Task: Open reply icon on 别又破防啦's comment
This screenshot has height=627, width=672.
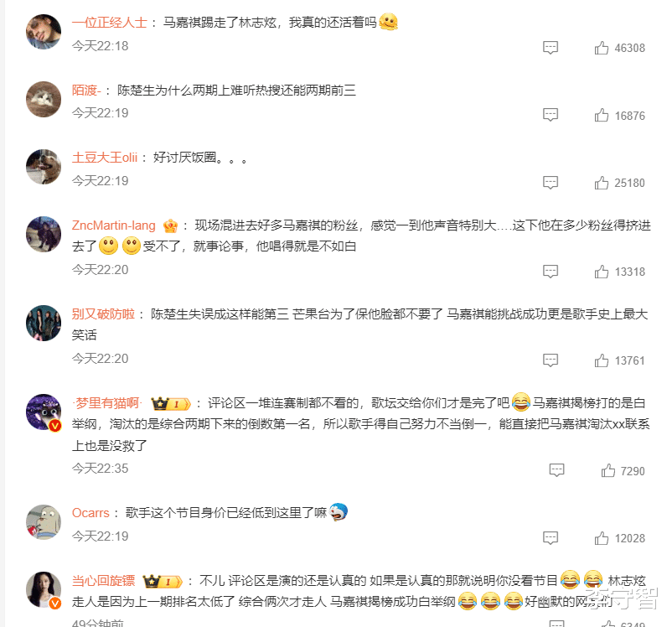Action: tap(551, 360)
